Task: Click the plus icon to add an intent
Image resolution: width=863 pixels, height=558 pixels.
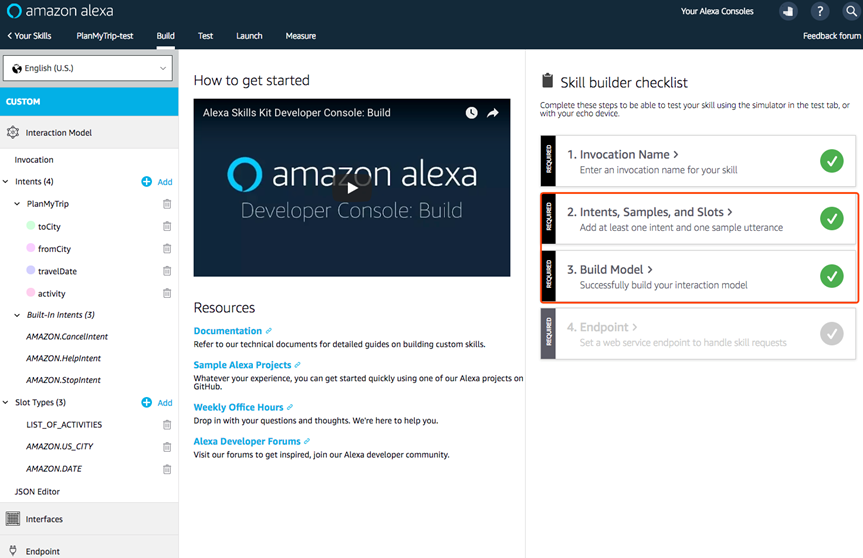Action: pyautogui.click(x=146, y=182)
